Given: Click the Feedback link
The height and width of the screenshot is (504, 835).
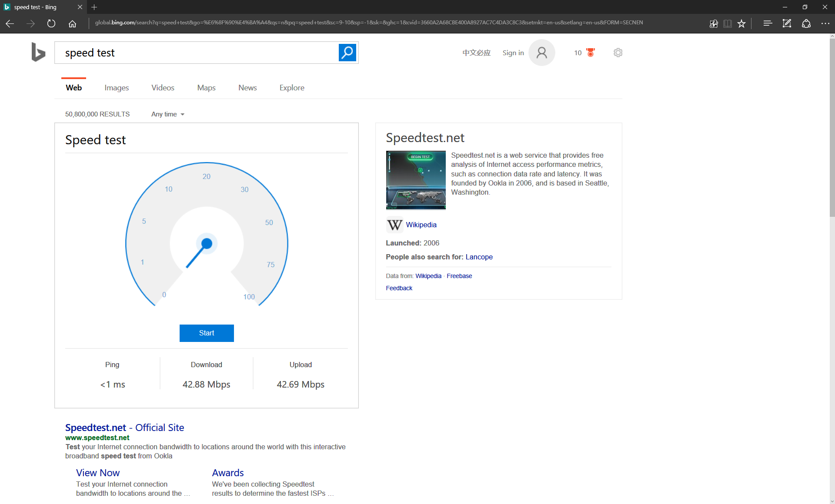Looking at the screenshot, I should [x=399, y=288].
